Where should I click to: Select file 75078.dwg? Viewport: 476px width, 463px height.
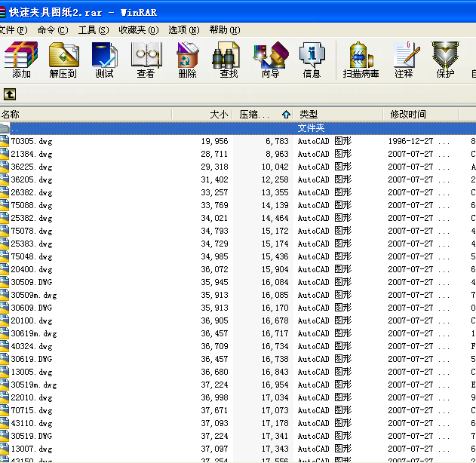(32, 231)
